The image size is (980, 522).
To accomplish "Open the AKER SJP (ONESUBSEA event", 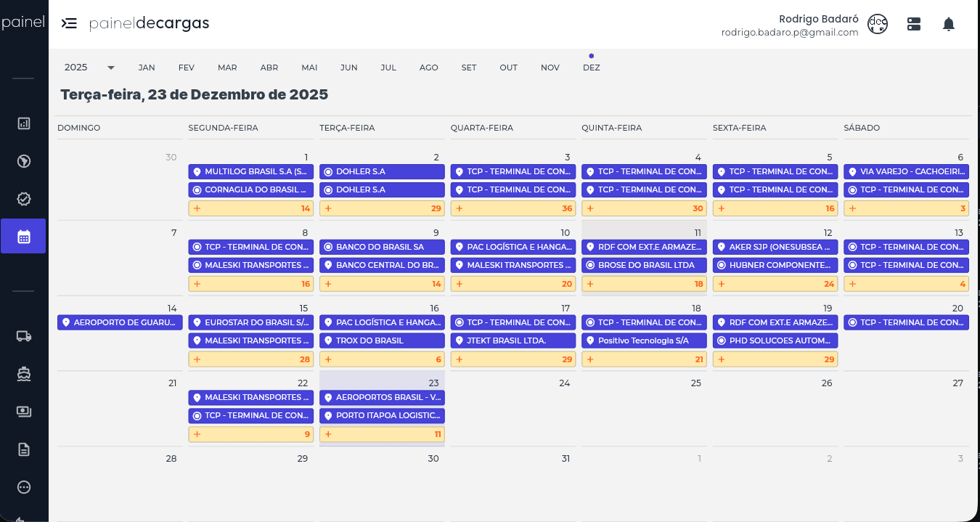I will tap(775, 247).
